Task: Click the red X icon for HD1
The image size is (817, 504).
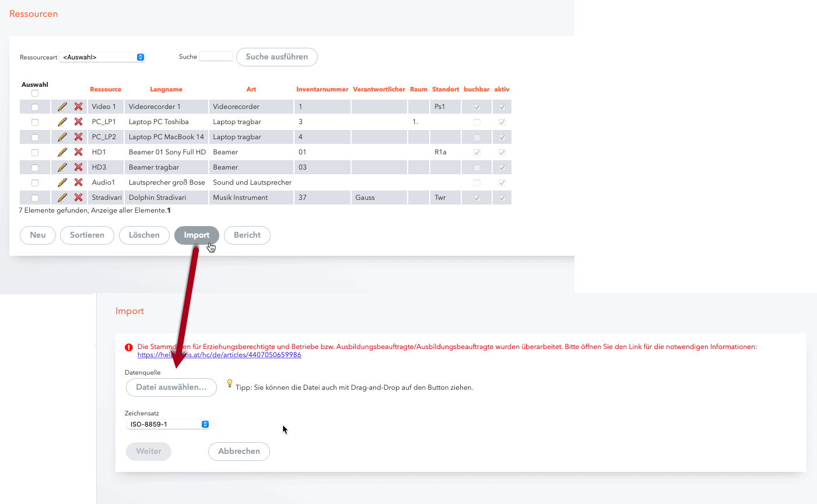Action: point(78,152)
